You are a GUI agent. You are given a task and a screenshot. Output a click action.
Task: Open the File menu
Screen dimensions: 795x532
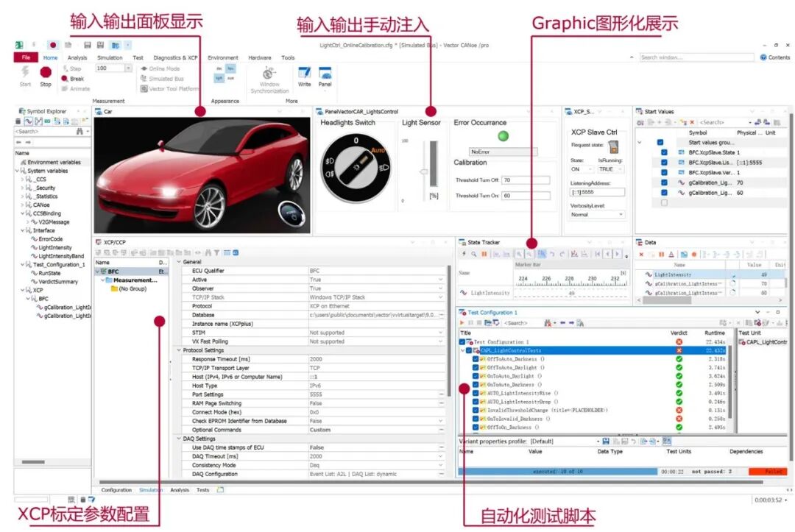click(26, 57)
